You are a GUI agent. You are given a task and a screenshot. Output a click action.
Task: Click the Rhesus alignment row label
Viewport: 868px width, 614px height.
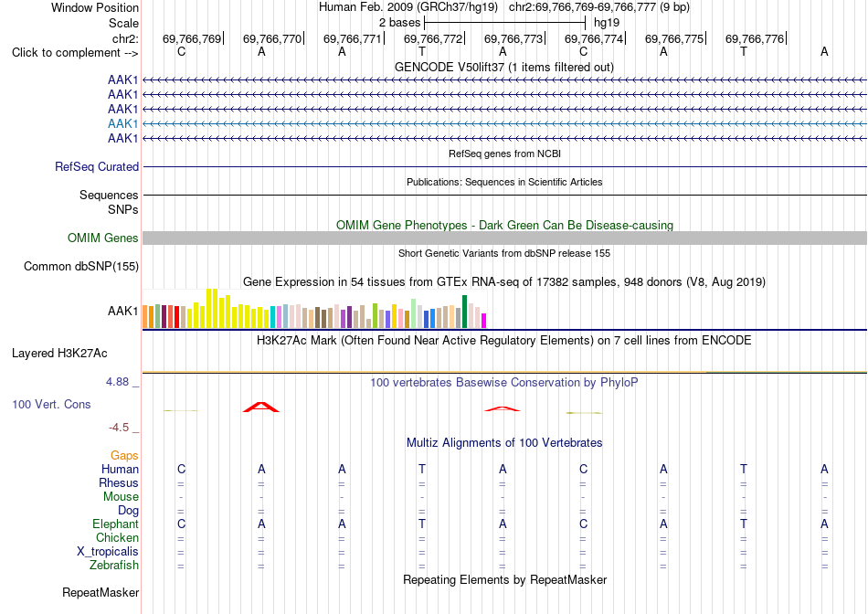[x=119, y=482]
